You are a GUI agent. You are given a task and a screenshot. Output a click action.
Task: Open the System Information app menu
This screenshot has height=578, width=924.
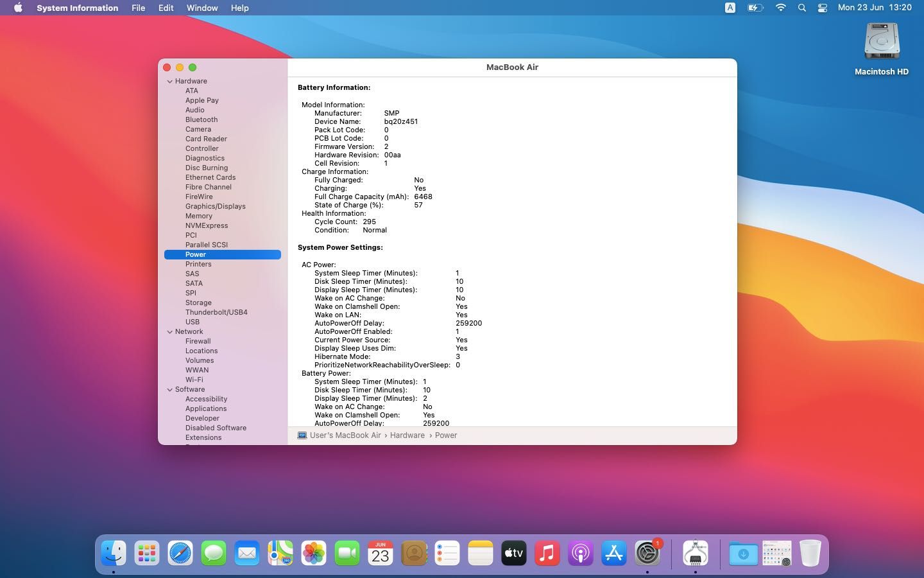(77, 8)
